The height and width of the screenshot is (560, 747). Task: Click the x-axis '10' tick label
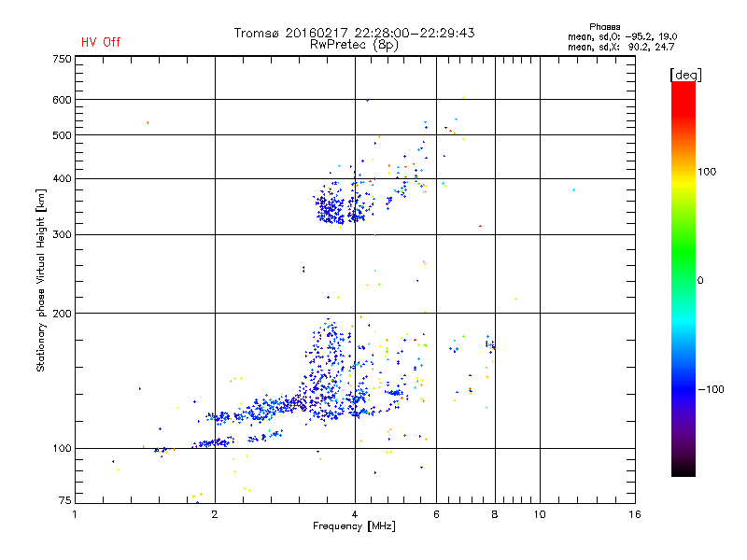tap(540, 514)
